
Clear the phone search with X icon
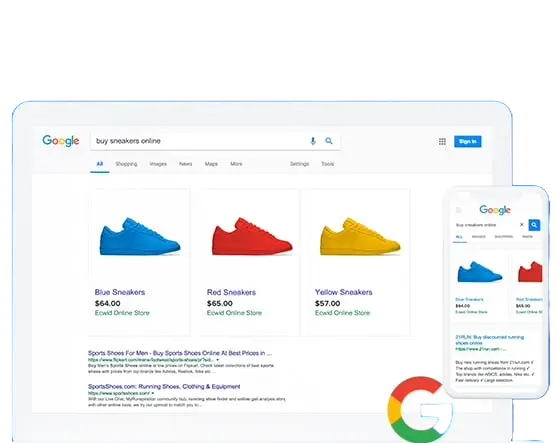[521, 225]
